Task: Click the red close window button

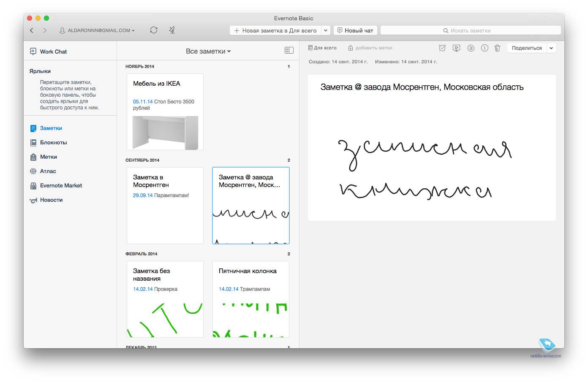Action: coord(30,18)
